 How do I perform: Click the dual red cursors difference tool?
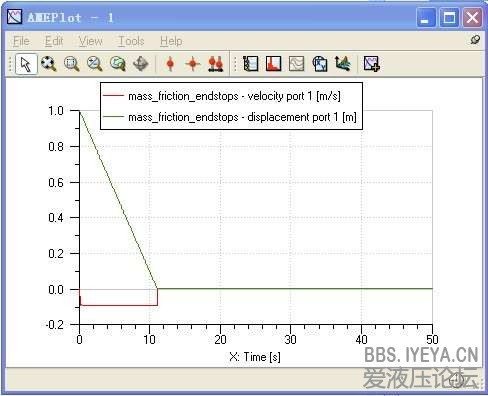pos(215,64)
